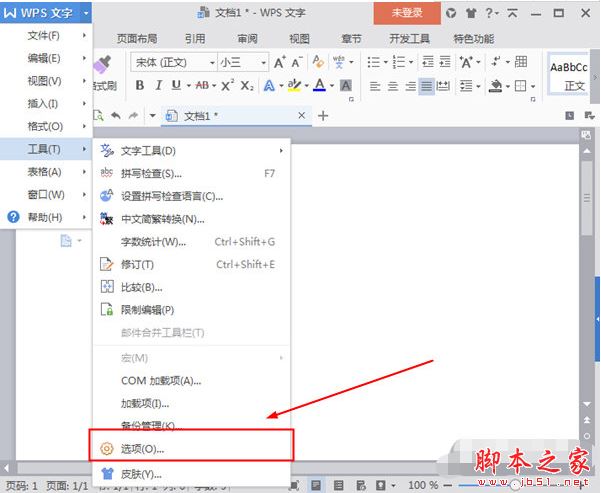Toggle Italic formatting
Viewport: 601px width, 493px height.
pyautogui.click(x=159, y=85)
